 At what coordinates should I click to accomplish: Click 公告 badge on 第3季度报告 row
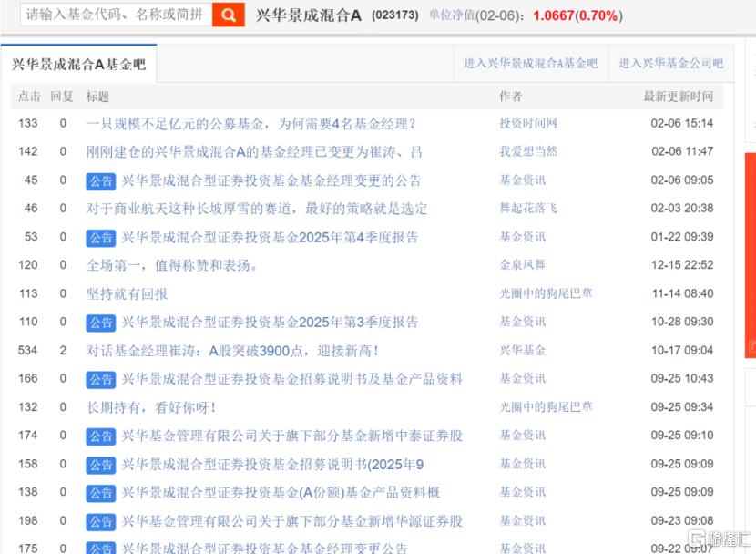pos(101,323)
